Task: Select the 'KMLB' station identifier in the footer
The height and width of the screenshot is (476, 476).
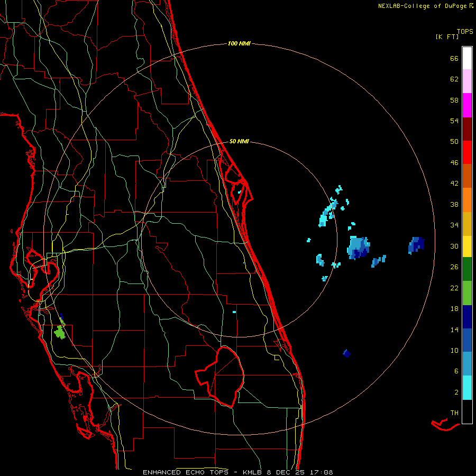Action: click(253, 472)
